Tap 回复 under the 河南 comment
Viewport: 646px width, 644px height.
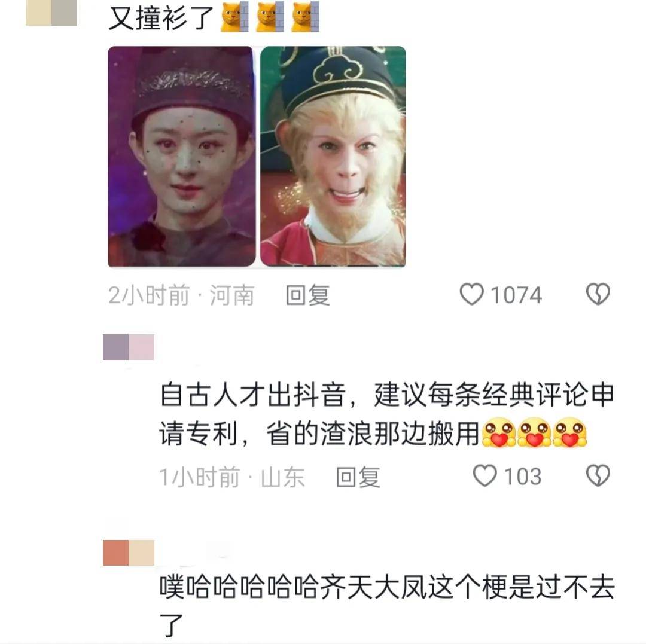coord(308,295)
